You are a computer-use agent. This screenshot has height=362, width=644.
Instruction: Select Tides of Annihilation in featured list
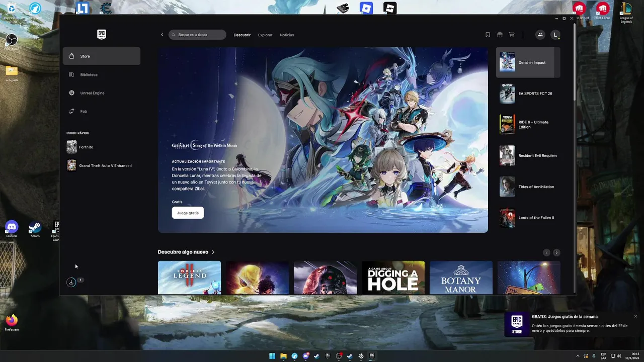(528, 187)
